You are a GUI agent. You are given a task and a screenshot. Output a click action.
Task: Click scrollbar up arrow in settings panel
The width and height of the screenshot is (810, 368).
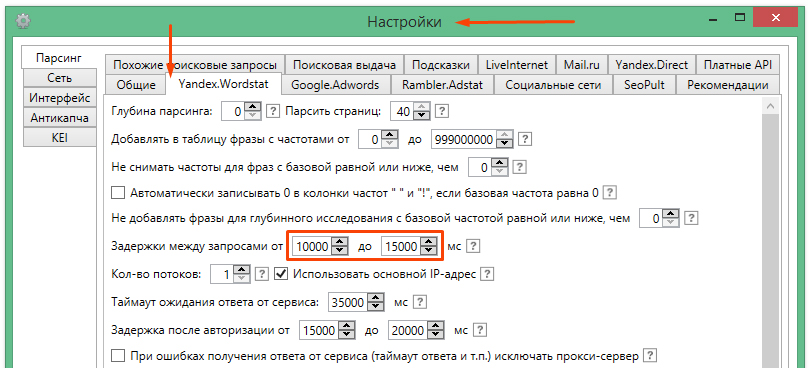[771, 106]
